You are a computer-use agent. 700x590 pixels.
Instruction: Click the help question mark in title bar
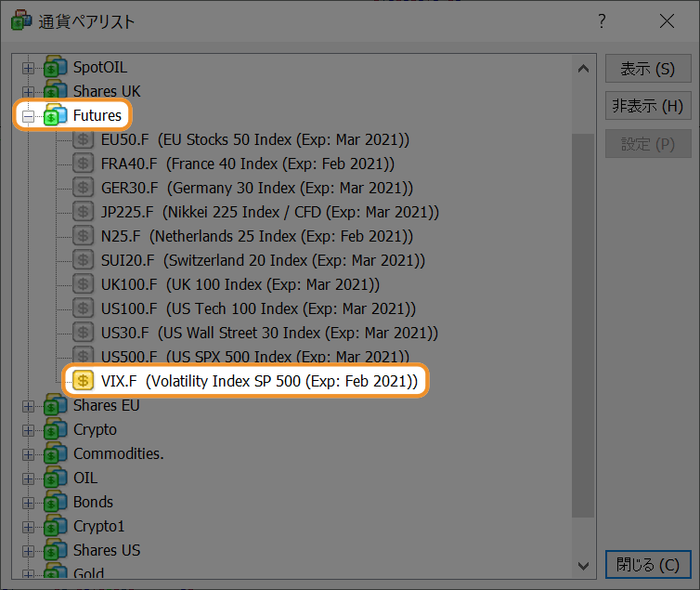(x=602, y=21)
